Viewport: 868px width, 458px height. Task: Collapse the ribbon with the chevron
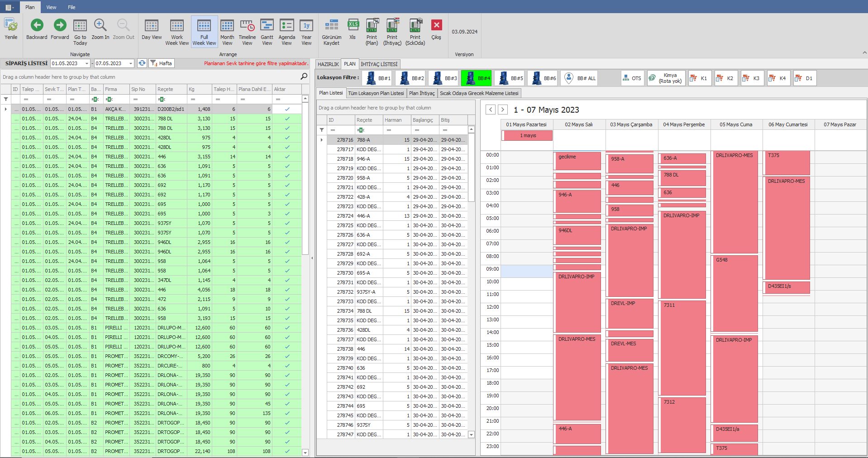(x=864, y=53)
